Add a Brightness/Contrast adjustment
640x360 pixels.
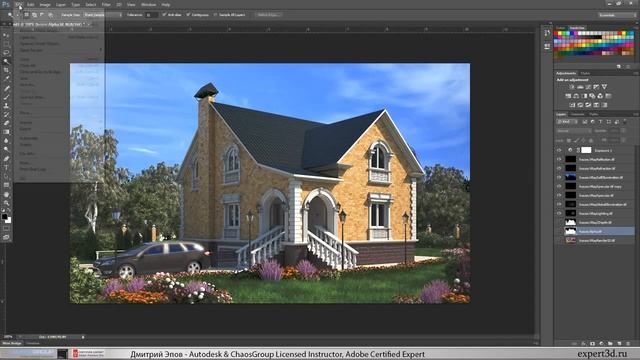click(x=572, y=87)
